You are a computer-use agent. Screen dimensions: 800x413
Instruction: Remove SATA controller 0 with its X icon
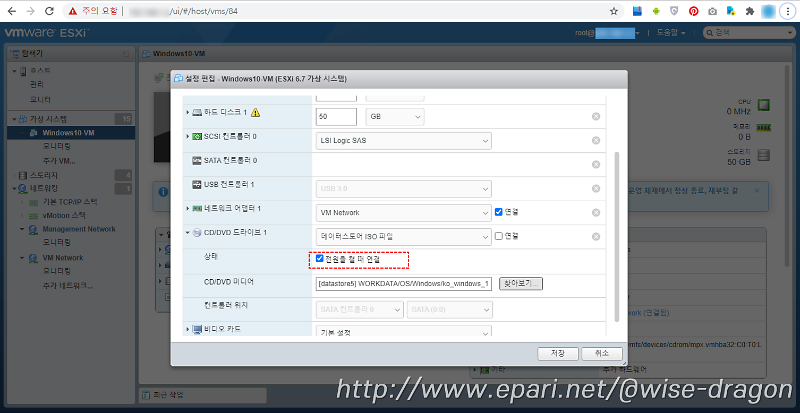[x=595, y=164]
